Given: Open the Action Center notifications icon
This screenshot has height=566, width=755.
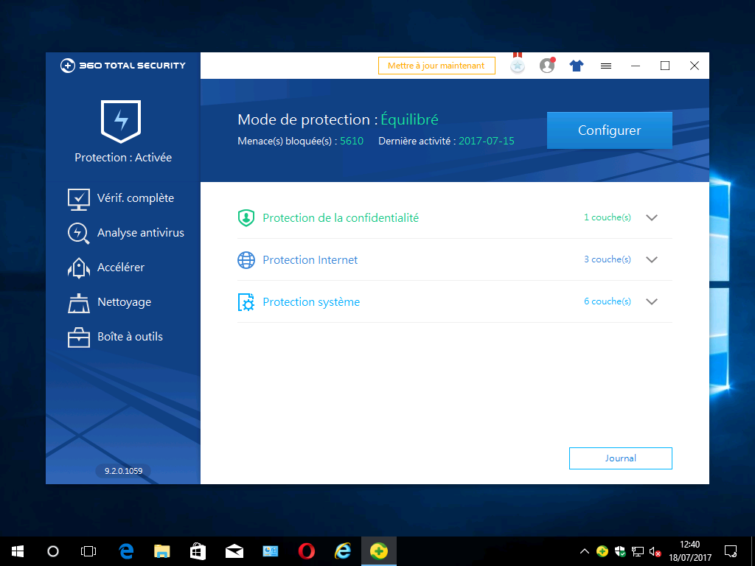Looking at the screenshot, I should click(x=730, y=551).
